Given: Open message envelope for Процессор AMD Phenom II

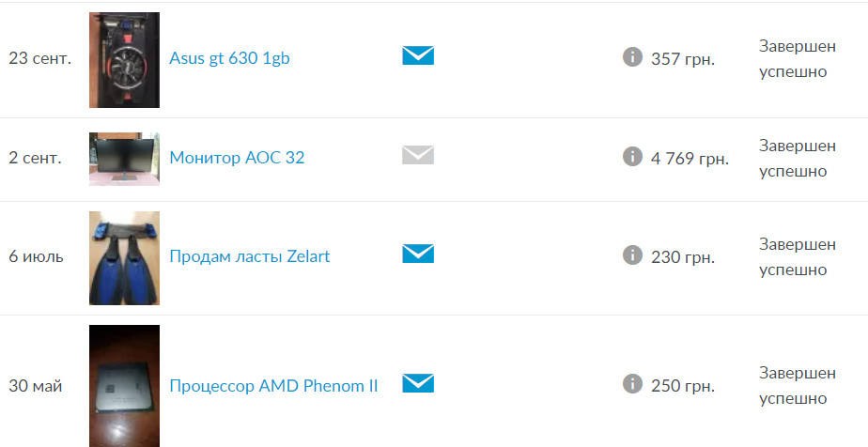Looking at the screenshot, I should point(418,383).
